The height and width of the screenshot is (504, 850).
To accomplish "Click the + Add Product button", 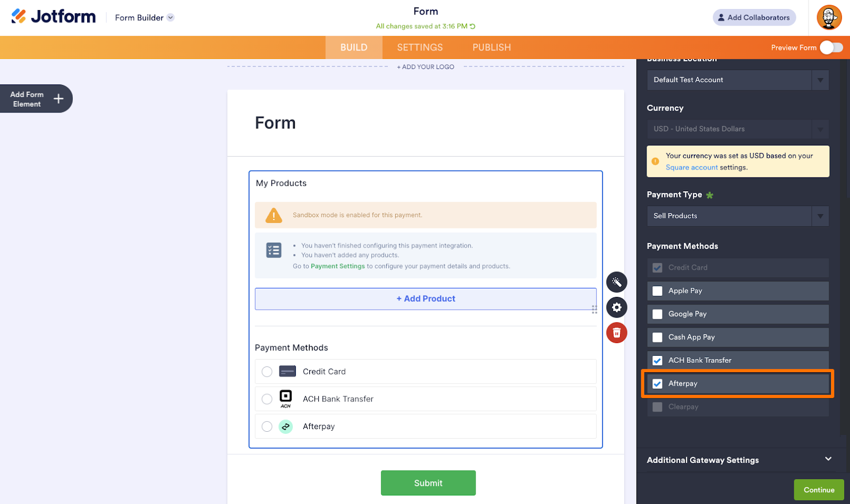I will [426, 299].
